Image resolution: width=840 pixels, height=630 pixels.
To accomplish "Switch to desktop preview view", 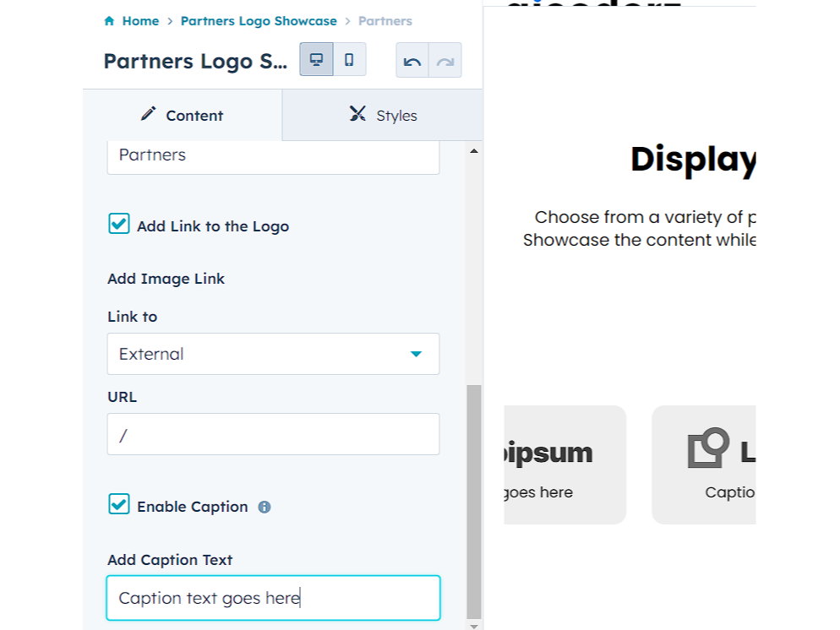I will tap(316, 60).
